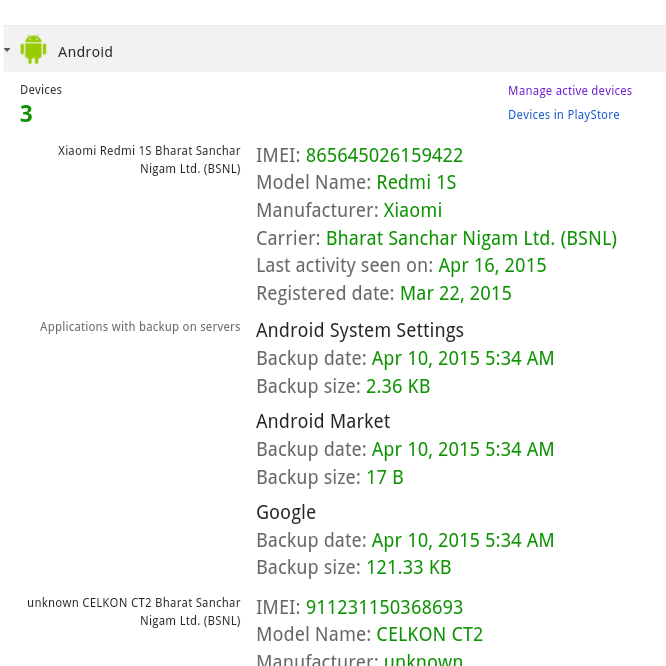Click the backup date under Android Market
Viewport: 666px width, 666px height.
[x=463, y=449]
